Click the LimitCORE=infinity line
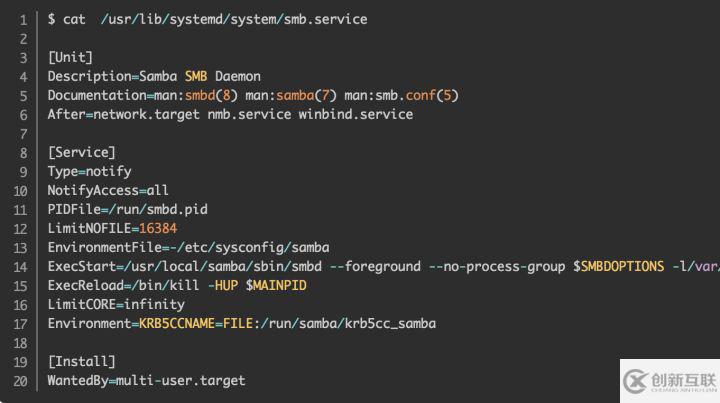Screen dimensions: 720x403 [116, 305]
